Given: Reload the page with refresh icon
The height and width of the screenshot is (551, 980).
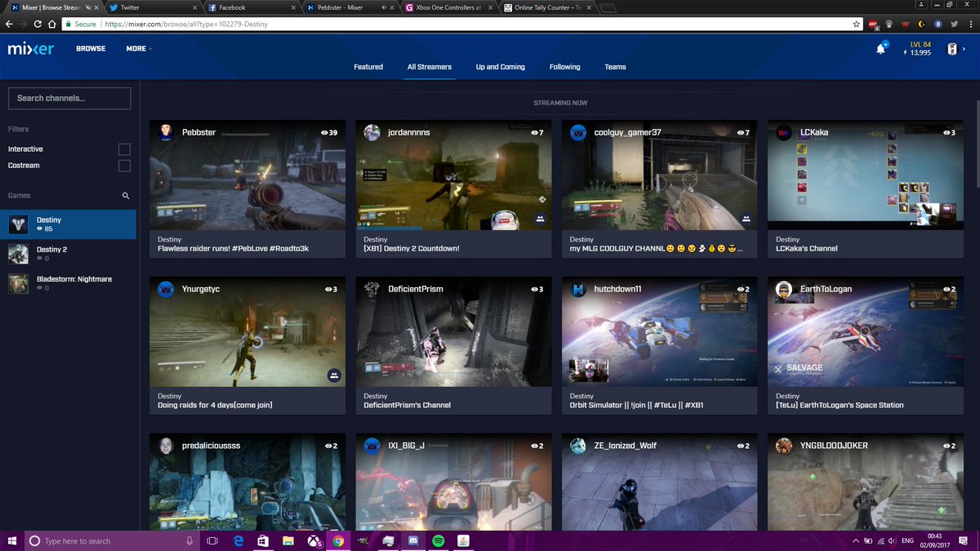Looking at the screenshot, I should [x=39, y=24].
